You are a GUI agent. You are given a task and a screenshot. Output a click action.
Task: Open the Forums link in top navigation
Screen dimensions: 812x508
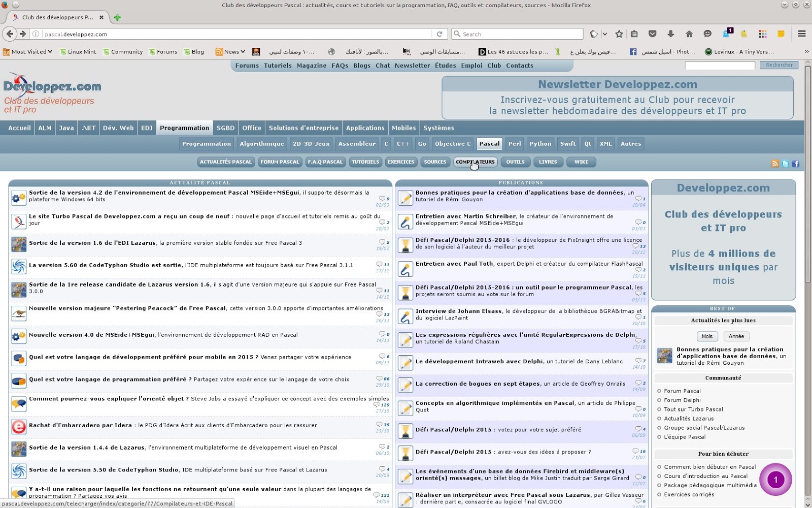click(247, 66)
